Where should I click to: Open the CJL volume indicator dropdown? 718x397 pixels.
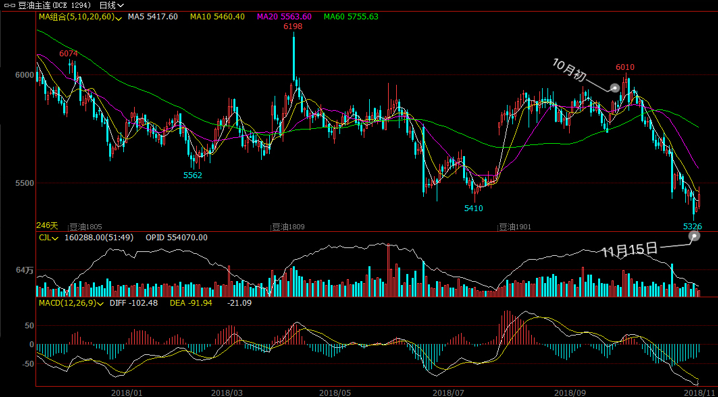coord(49,238)
